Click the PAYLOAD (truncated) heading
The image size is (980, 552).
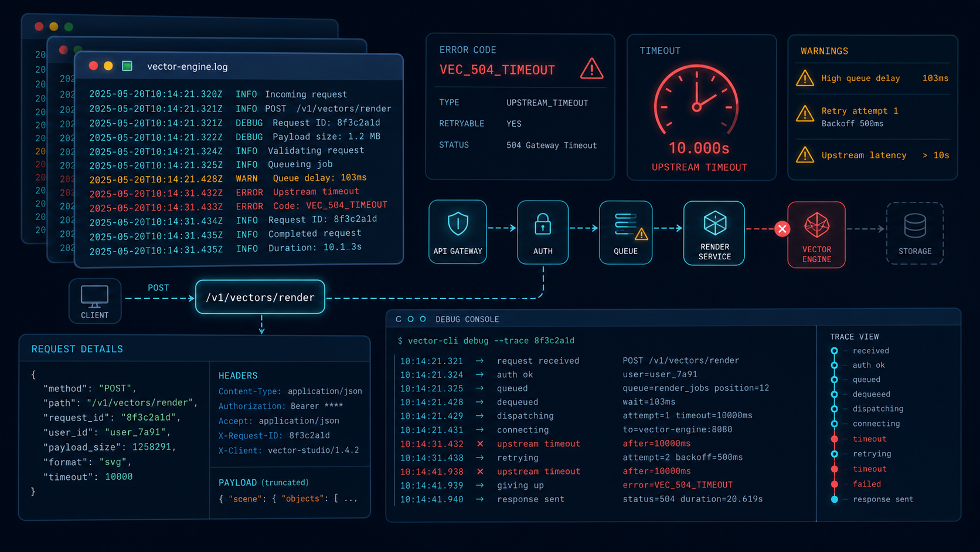tap(264, 483)
